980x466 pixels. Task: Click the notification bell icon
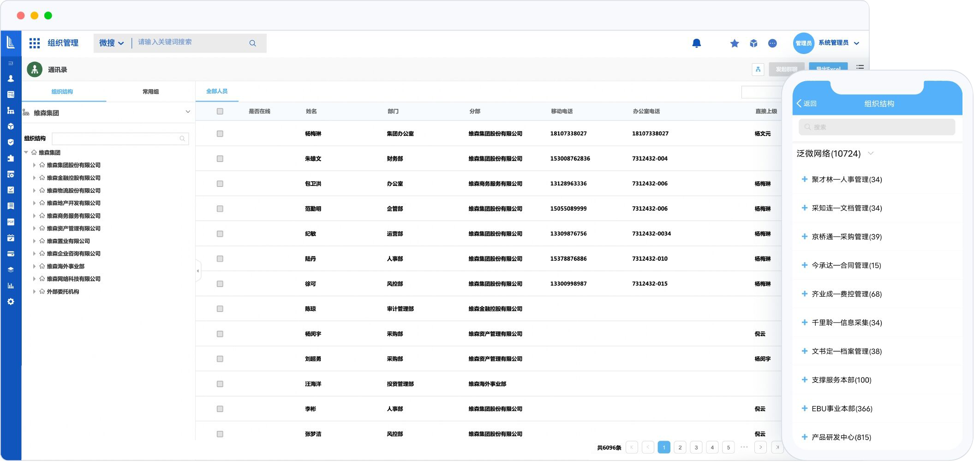click(696, 43)
